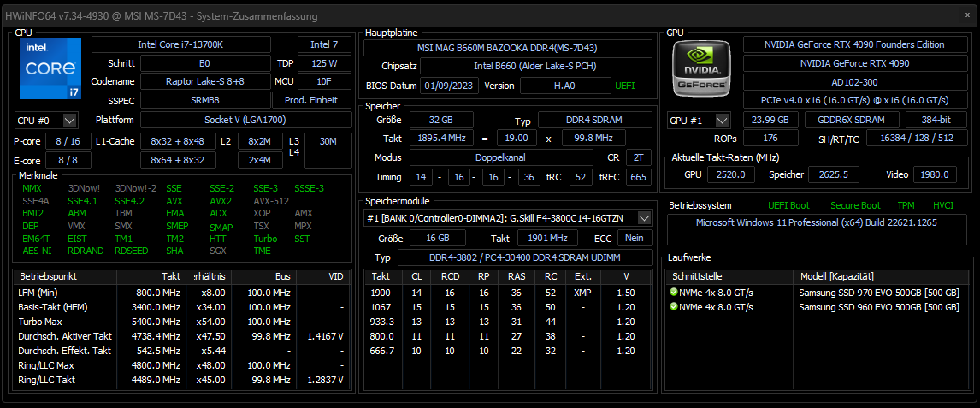
Task: Select the Turbo Max row label
Action: click(x=39, y=321)
